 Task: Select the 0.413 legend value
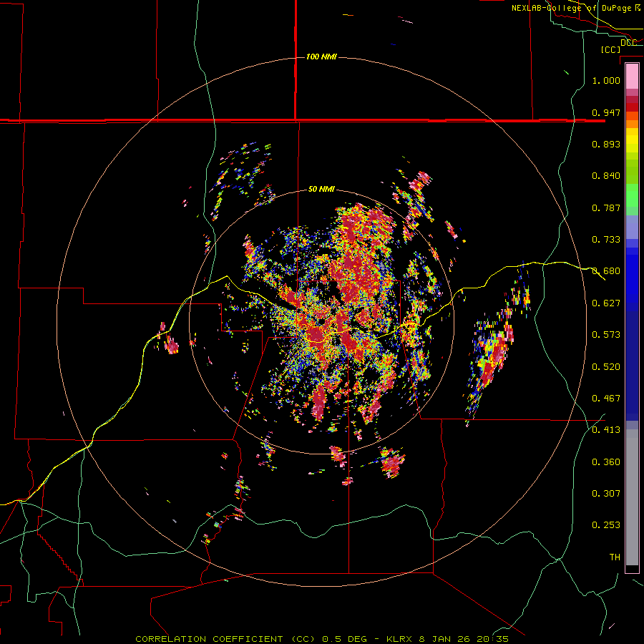(606, 430)
